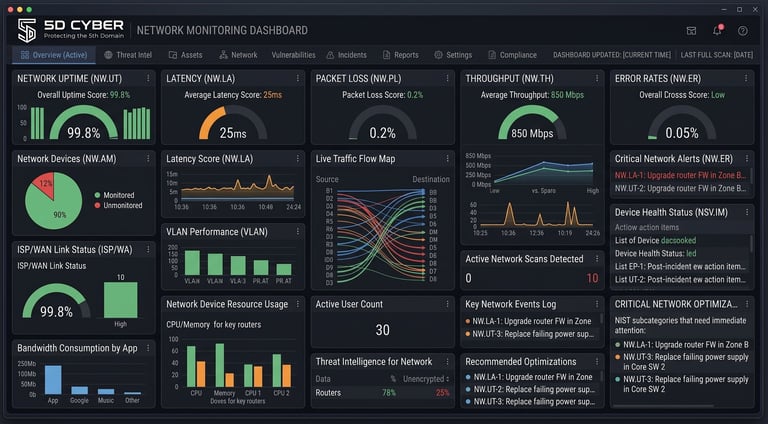Screen dimensions: 768x424
Task: Open Active User Count options menu
Action: 447,304
